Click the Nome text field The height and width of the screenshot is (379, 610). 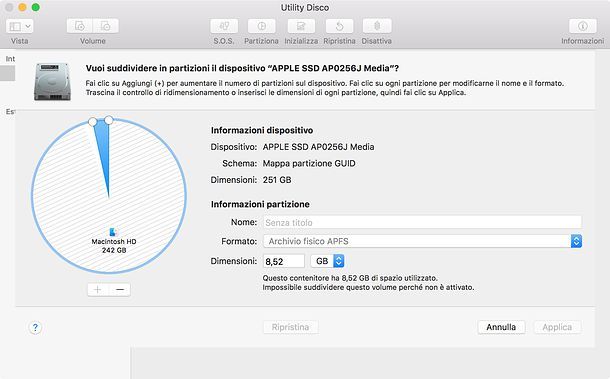pyautogui.click(x=422, y=223)
